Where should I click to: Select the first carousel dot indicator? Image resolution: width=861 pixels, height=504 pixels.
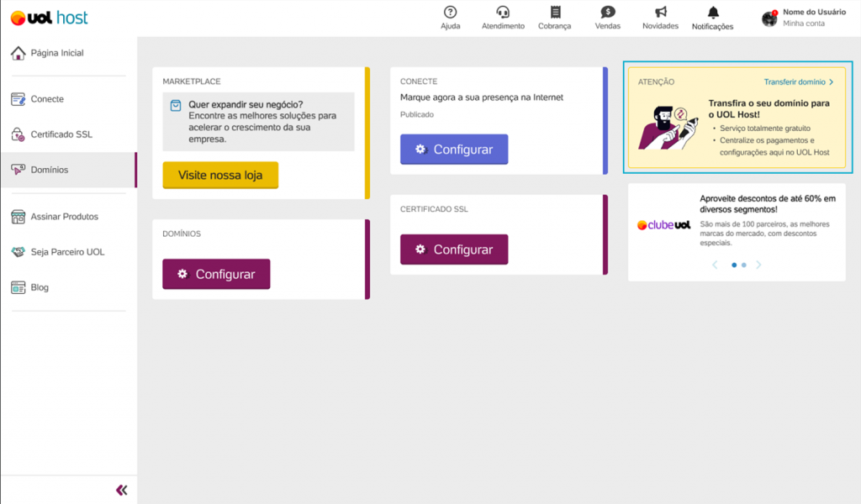tap(734, 265)
